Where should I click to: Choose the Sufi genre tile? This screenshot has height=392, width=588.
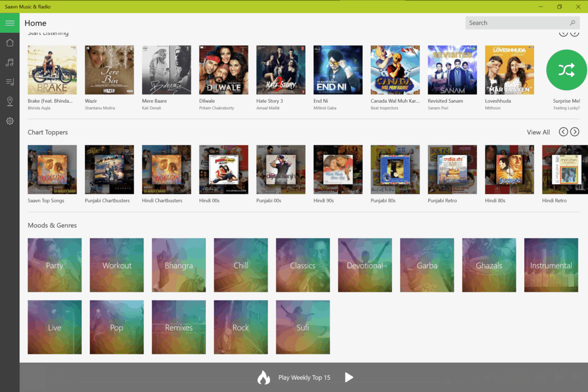click(303, 327)
